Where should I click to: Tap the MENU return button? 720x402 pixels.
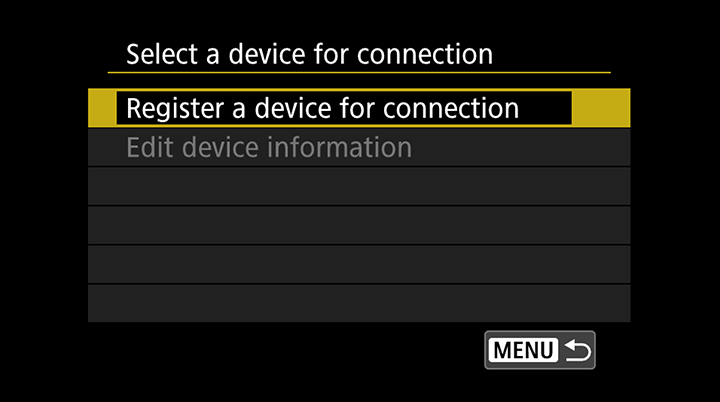(x=540, y=350)
